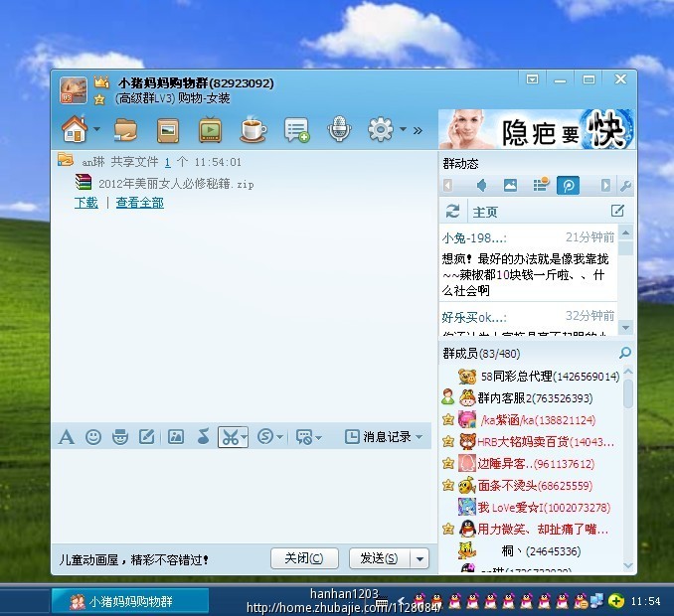This screenshot has height=616, width=674.
Task: Select the speaker announcement tab icon
Action: [x=482, y=186]
